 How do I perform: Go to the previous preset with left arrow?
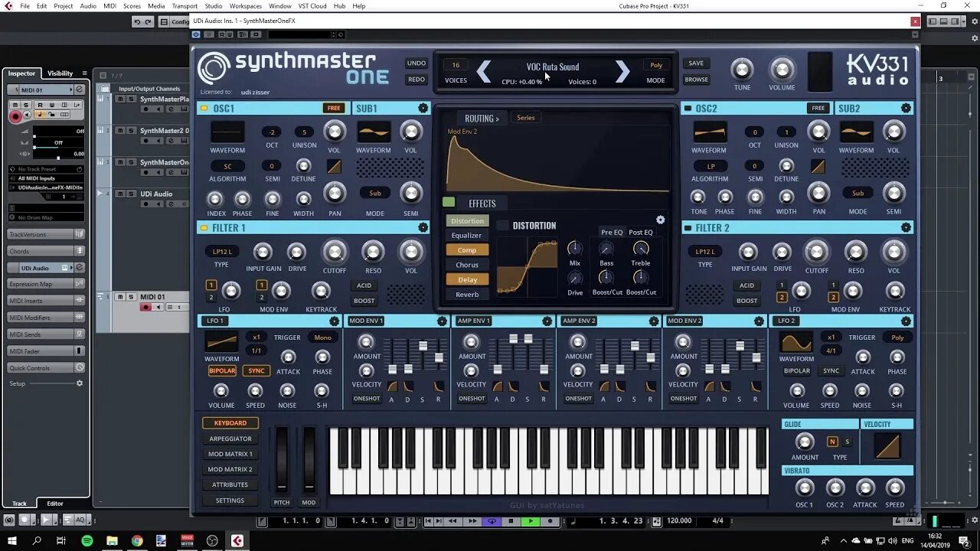[x=484, y=72]
